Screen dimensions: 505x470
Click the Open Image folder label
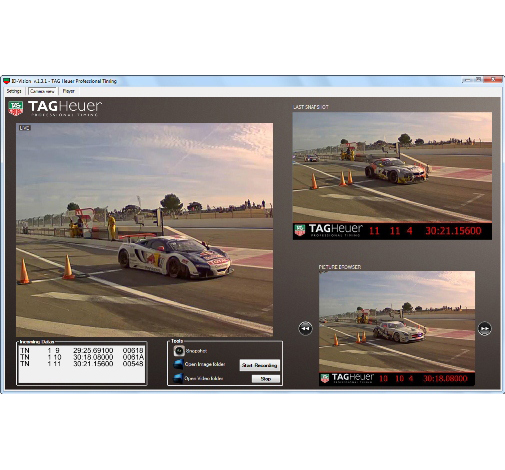205,364
